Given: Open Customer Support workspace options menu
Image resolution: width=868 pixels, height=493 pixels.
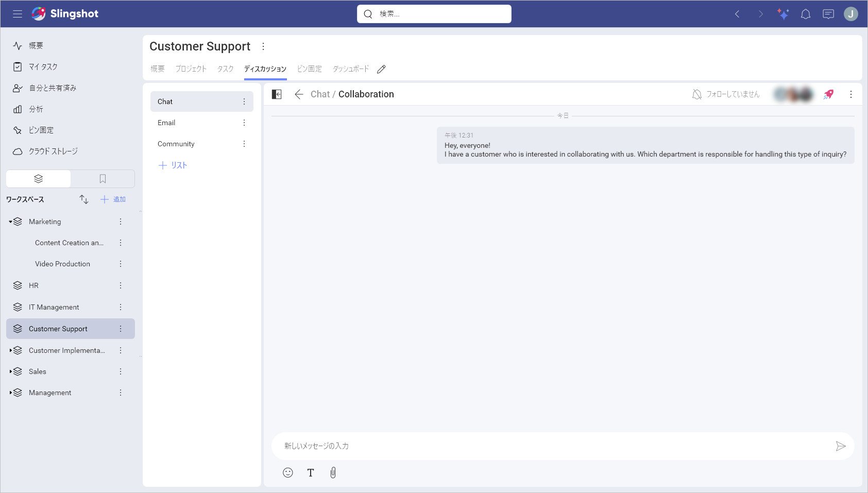Looking at the screenshot, I should 121,329.
